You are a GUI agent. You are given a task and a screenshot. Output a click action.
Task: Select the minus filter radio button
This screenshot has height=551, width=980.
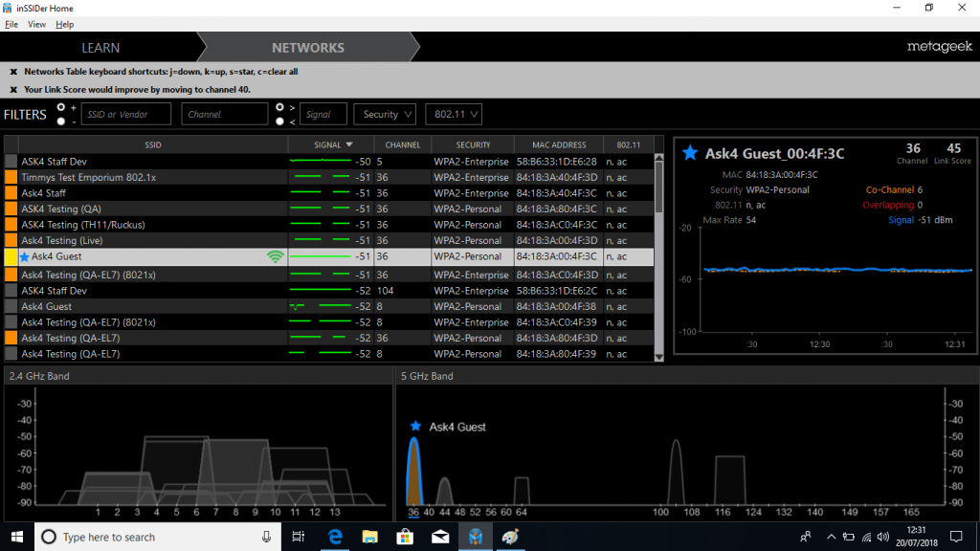[x=60, y=120]
